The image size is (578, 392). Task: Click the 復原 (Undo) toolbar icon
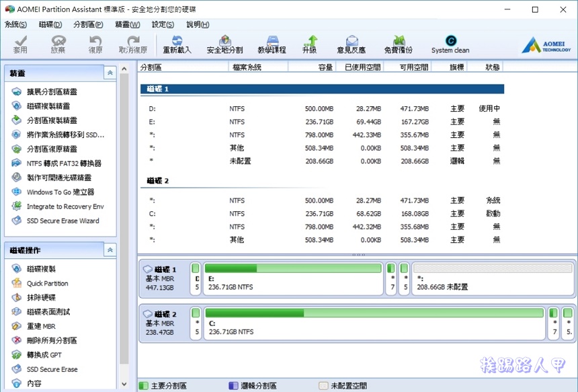[95, 44]
